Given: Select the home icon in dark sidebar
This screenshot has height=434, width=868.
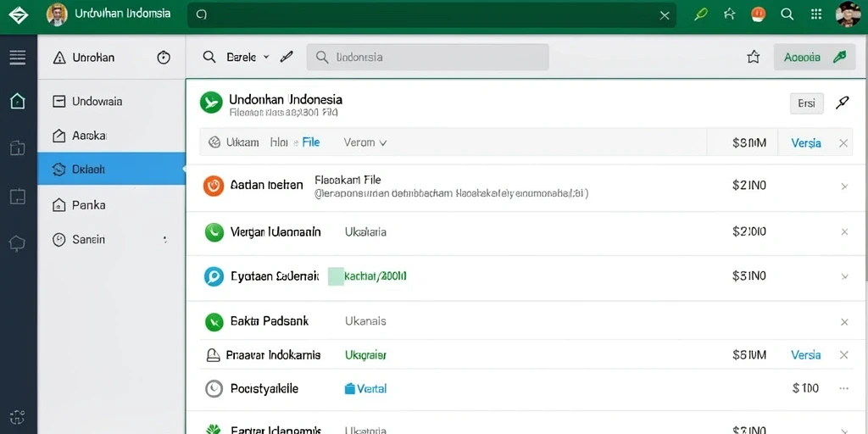Looking at the screenshot, I should pyautogui.click(x=18, y=101).
